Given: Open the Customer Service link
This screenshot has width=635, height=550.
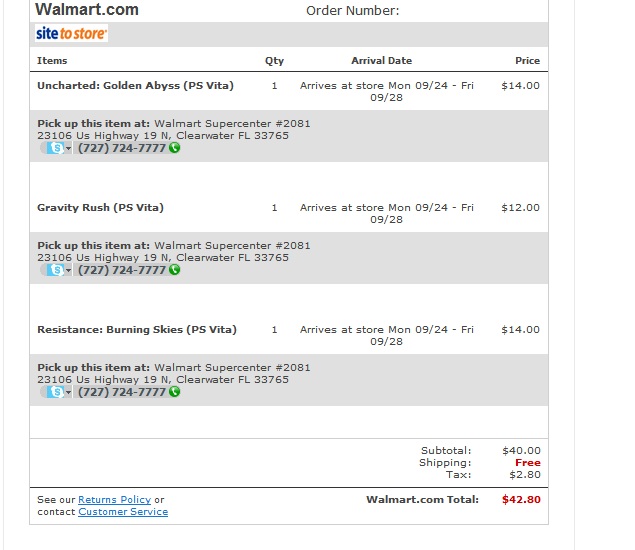Looking at the screenshot, I should point(123,512).
